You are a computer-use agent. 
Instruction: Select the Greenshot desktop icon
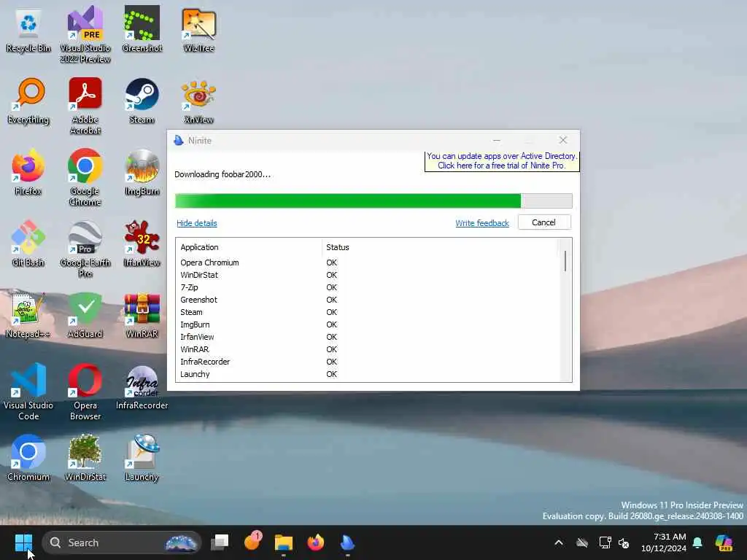pos(142,29)
